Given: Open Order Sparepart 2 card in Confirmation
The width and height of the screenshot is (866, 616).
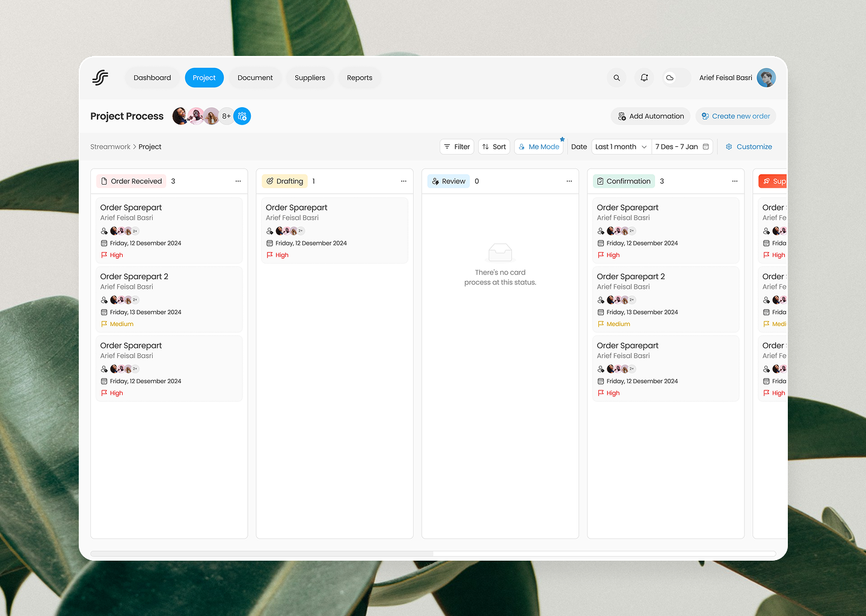Looking at the screenshot, I should 666,300.
